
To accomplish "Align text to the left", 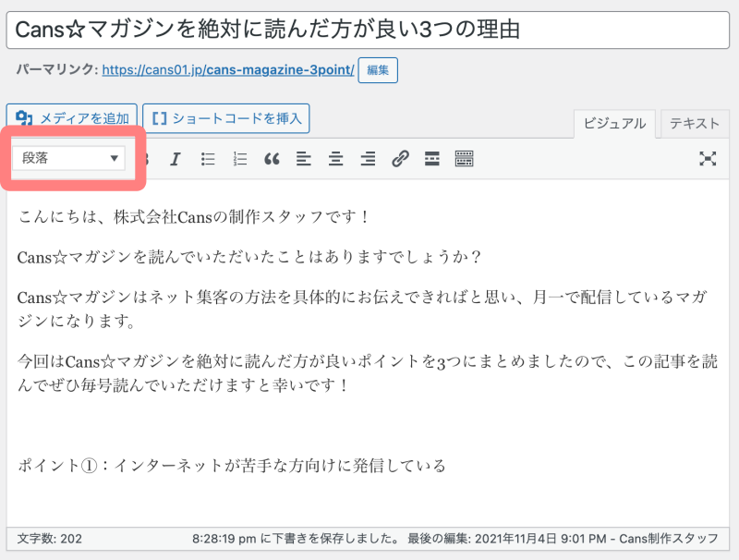I will pyautogui.click(x=304, y=159).
